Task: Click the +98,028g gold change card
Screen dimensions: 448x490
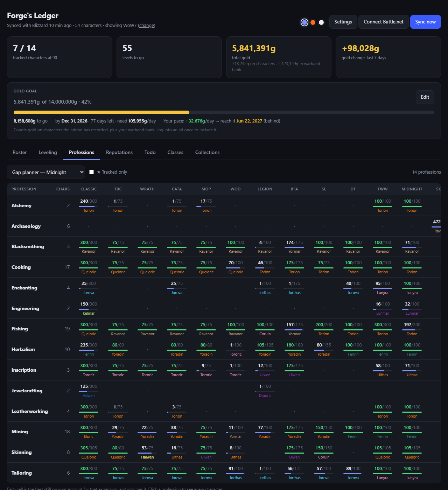Action: pos(388,57)
